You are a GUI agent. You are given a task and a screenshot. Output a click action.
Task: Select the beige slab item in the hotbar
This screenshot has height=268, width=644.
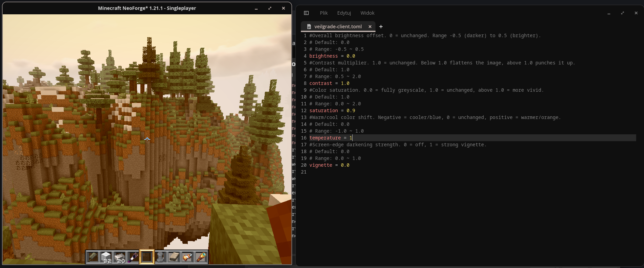point(174,257)
